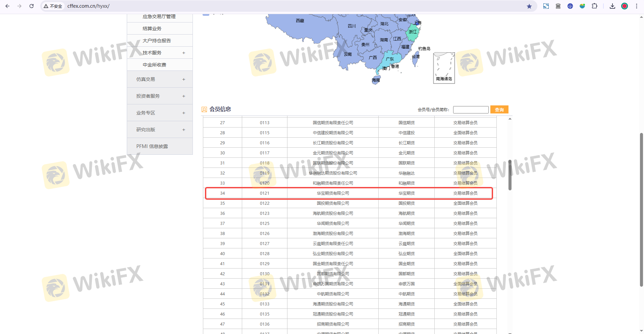Bookmark this page with the star icon
Viewport: 644px width, 334px height.
pyautogui.click(x=529, y=6)
